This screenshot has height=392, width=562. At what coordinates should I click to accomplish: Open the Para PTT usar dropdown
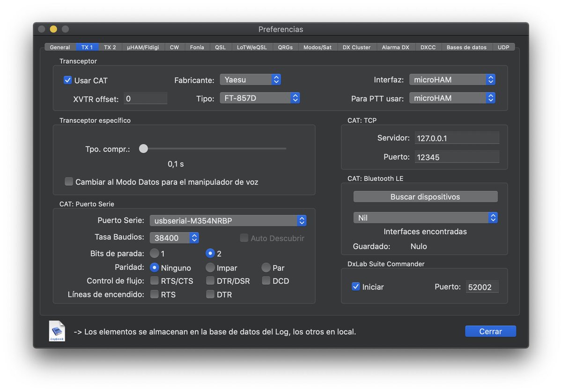(452, 98)
